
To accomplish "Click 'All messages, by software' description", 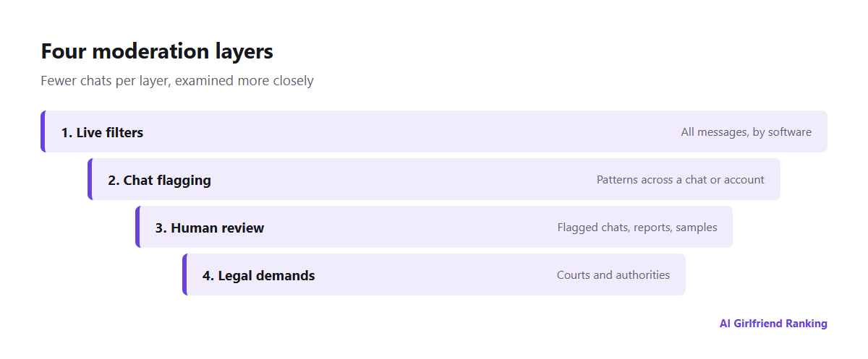I will tap(746, 132).
